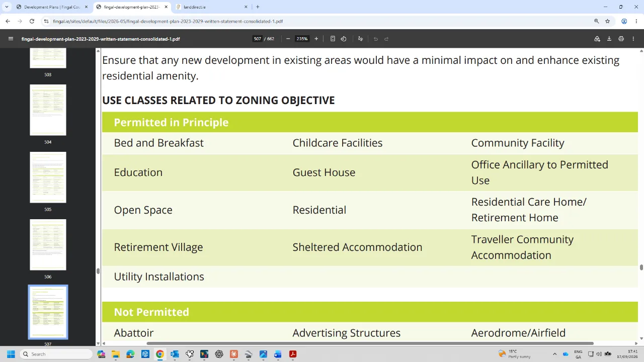Viewport: 644px width, 362px height.
Task: Select the draw annotation tool
Action: (360, 39)
